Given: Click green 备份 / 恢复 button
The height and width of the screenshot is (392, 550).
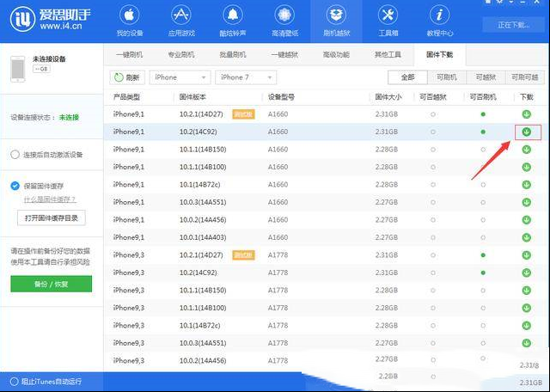Looking at the screenshot, I should 52,284.
